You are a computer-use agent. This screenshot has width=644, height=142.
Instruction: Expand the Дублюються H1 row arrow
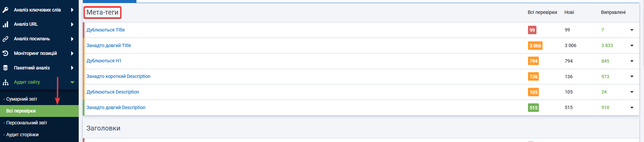(632, 61)
